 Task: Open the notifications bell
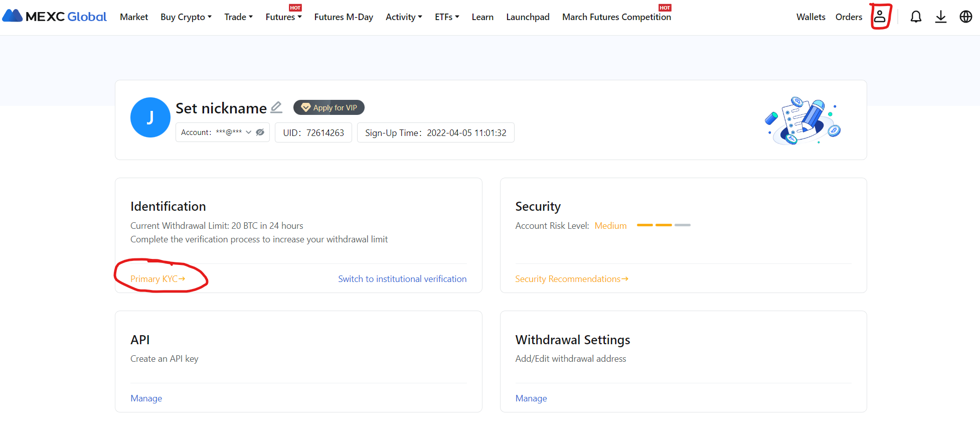pos(916,17)
